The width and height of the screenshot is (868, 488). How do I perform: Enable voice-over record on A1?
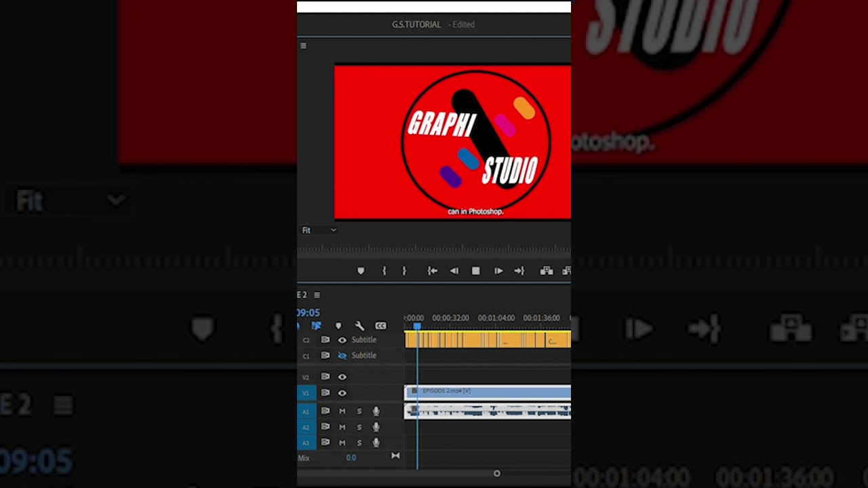coord(376,411)
